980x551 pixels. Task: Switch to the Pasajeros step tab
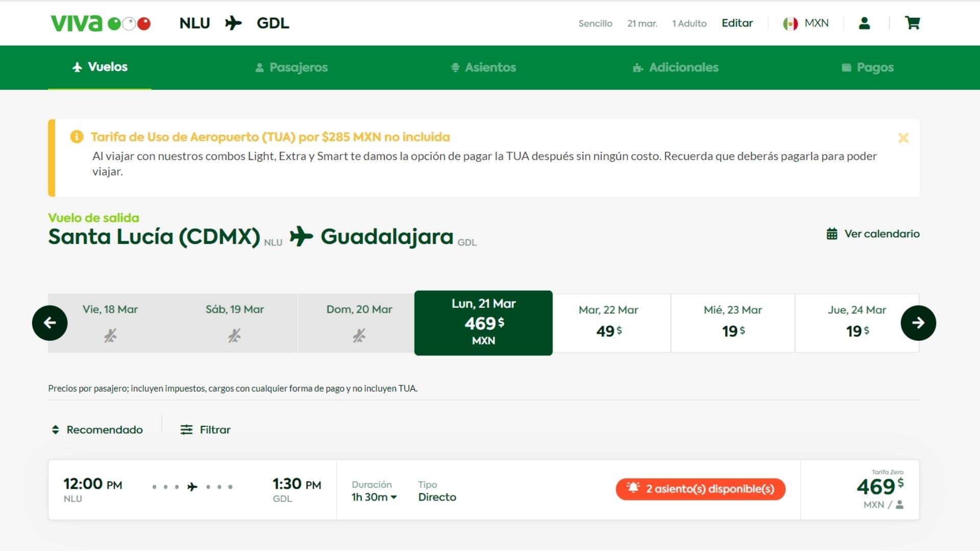tap(291, 67)
